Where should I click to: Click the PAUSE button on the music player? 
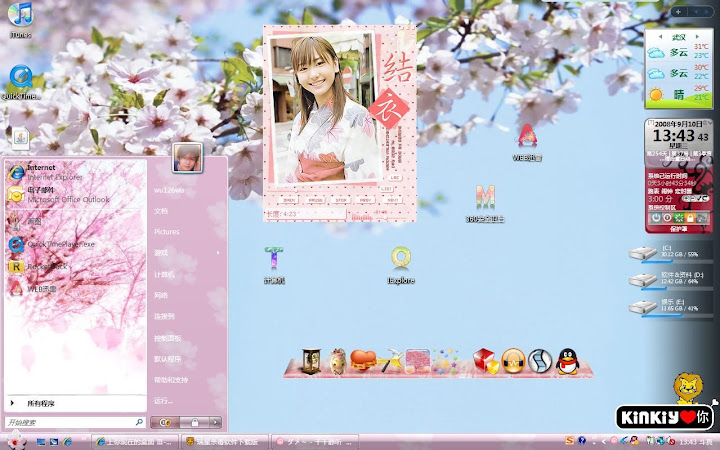pyautogui.click(x=315, y=201)
